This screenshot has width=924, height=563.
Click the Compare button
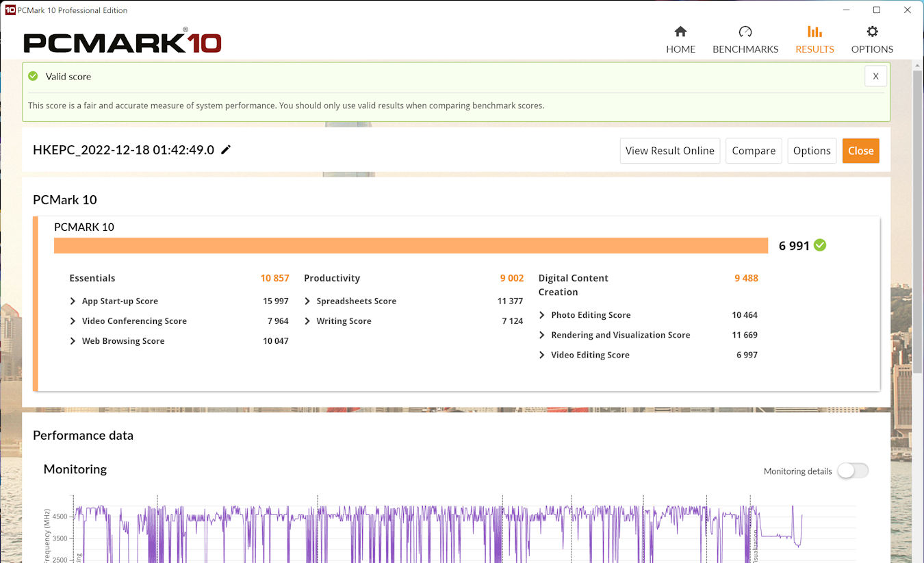754,151
